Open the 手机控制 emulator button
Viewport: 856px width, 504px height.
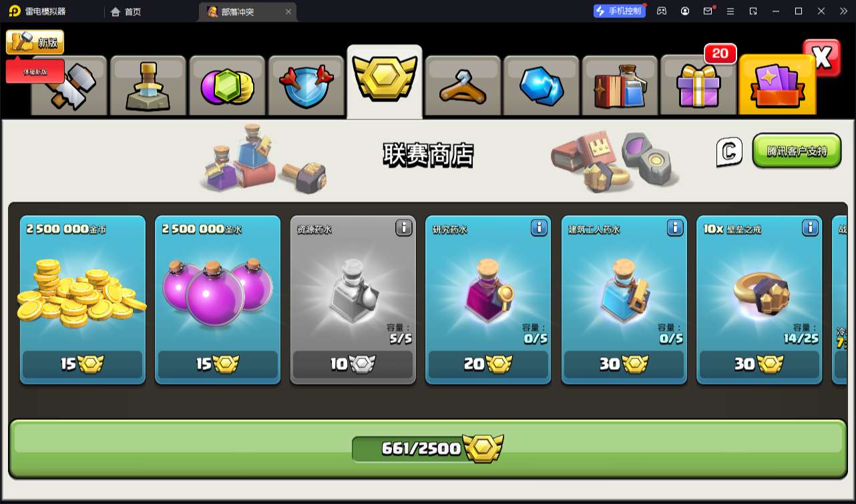tap(620, 11)
